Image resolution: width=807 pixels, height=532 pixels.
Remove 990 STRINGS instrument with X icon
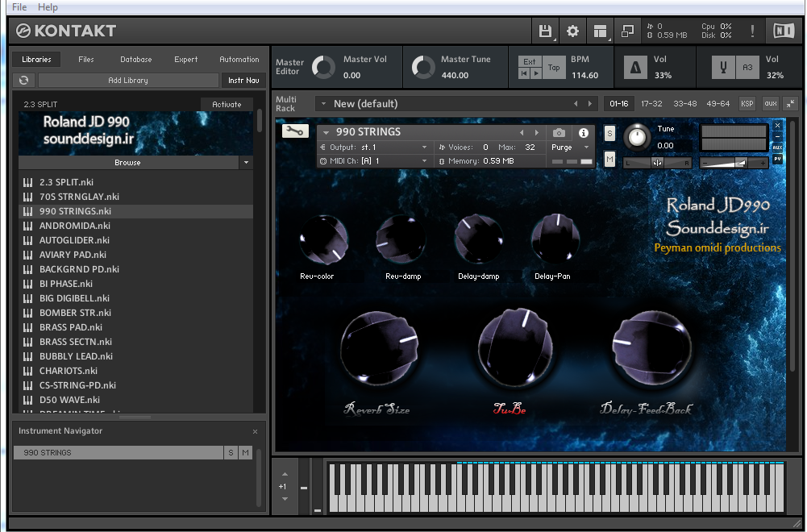[x=778, y=126]
